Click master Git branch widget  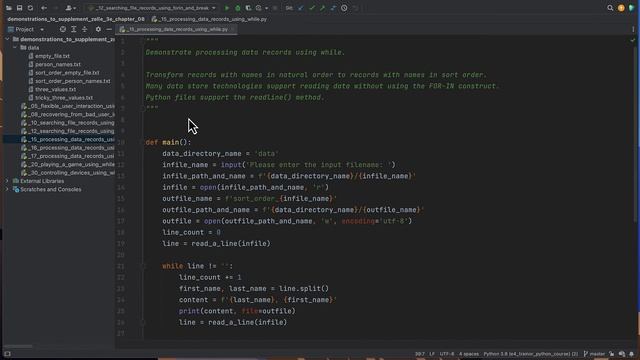tap(594, 354)
